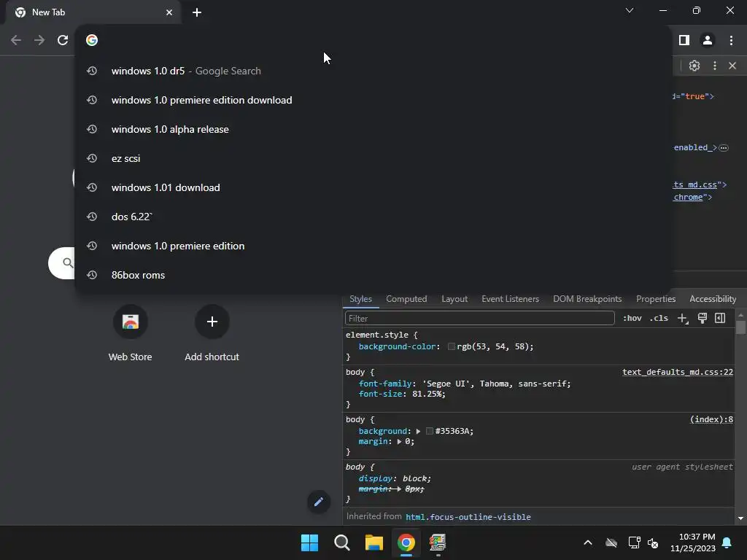Open a new tab with plus button
This screenshot has height=560, width=747.
[197, 12]
